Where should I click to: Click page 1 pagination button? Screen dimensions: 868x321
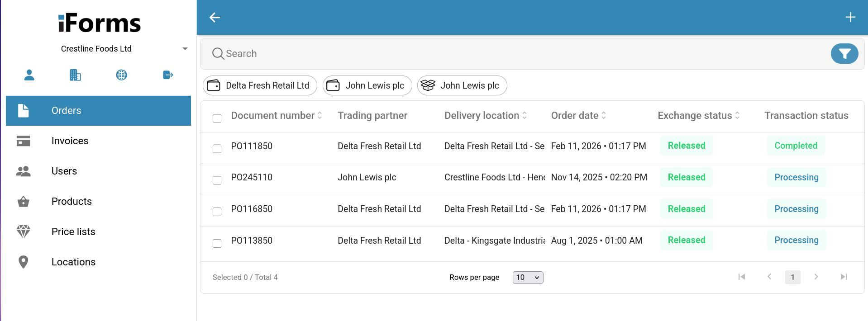[x=792, y=277]
